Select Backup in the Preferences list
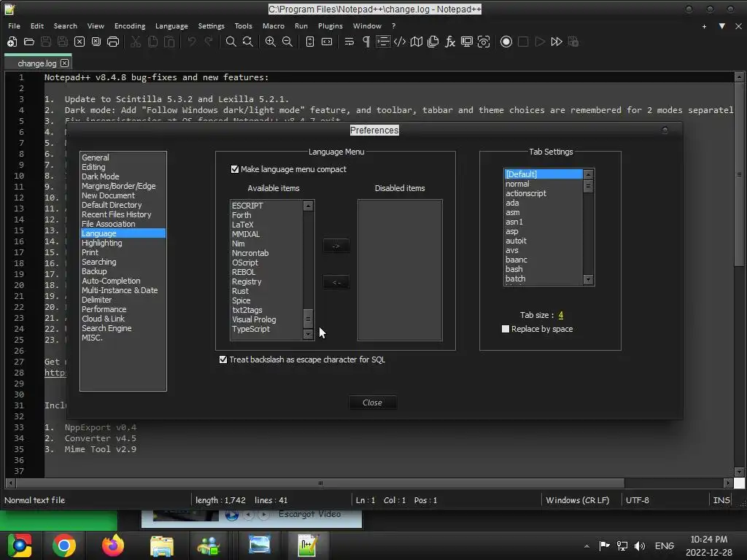 coord(123,271)
